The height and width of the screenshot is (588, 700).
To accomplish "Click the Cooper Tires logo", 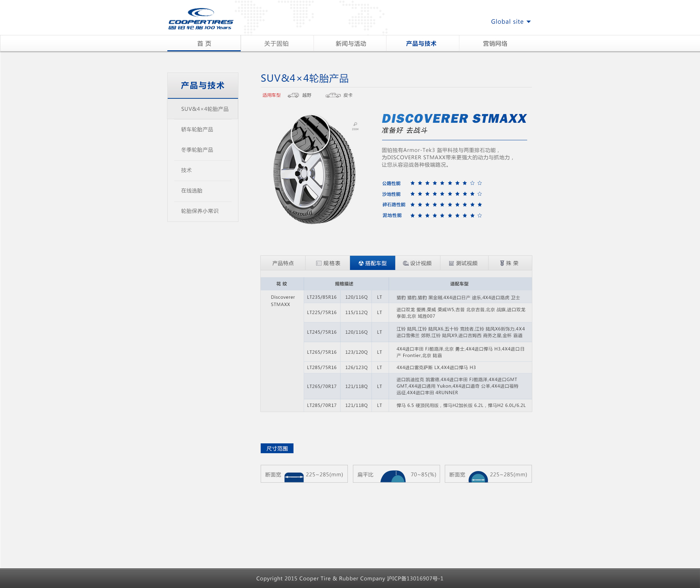I will (x=201, y=19).
